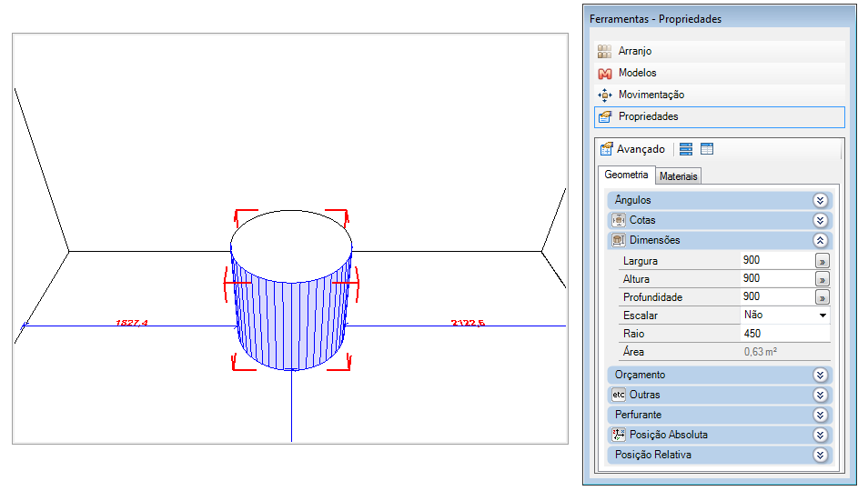Click the Outras etc icon

point(619,395)
